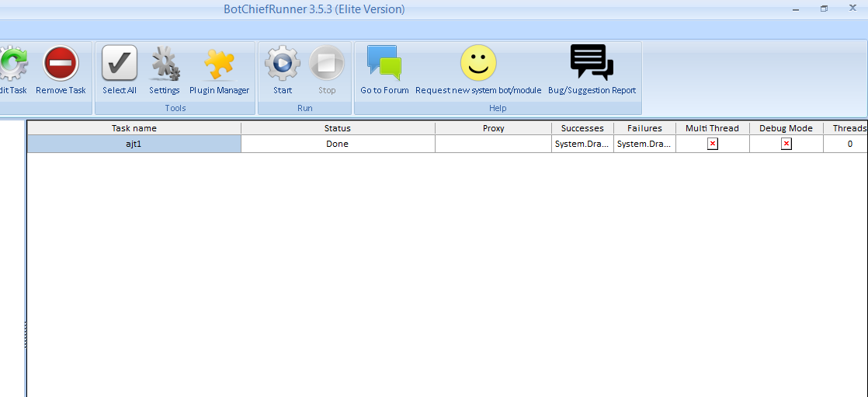
Task: Click the Status column header
Action: (x=338, y=128)
